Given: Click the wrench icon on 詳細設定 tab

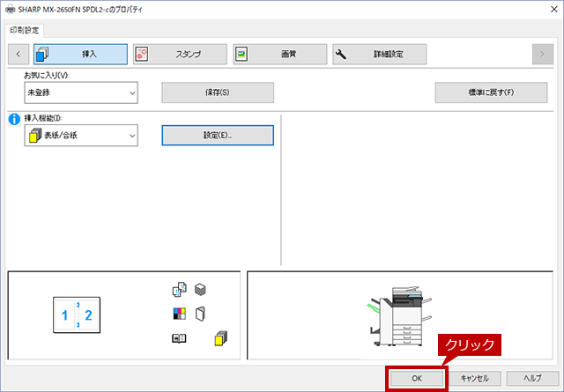Looking at the screenshot, I should [341, 55].
